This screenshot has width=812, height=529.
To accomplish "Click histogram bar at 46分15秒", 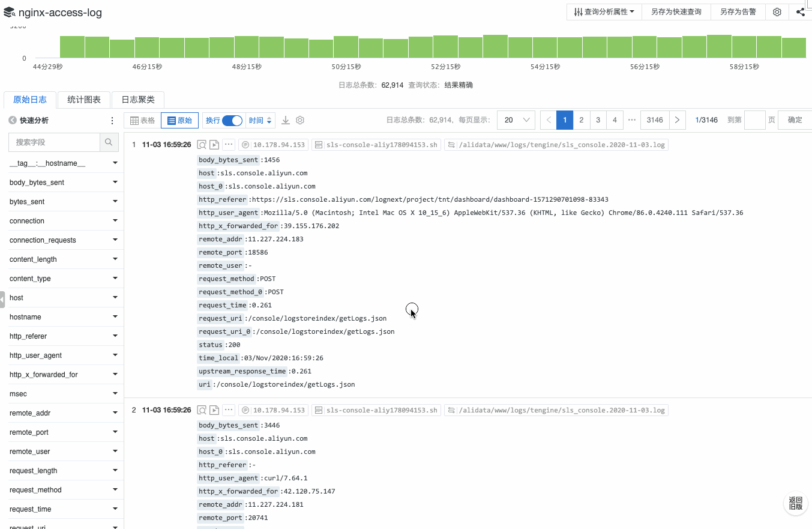I will point(147,47).
